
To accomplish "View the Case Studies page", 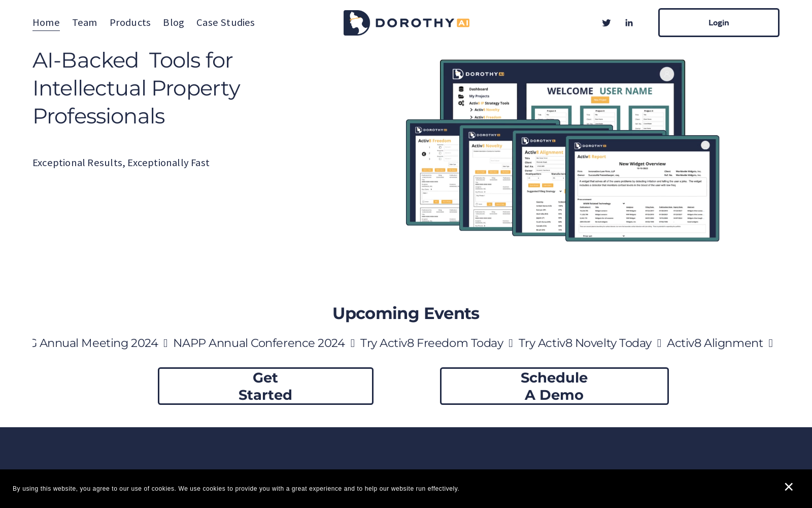I will click(225, 22).
